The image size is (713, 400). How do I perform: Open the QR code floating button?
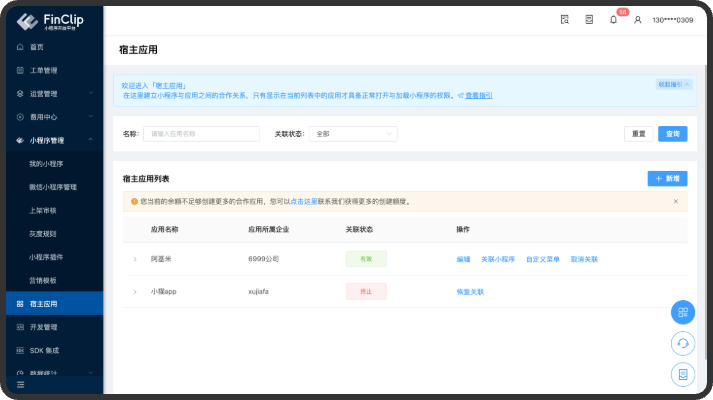coord(682,312)
